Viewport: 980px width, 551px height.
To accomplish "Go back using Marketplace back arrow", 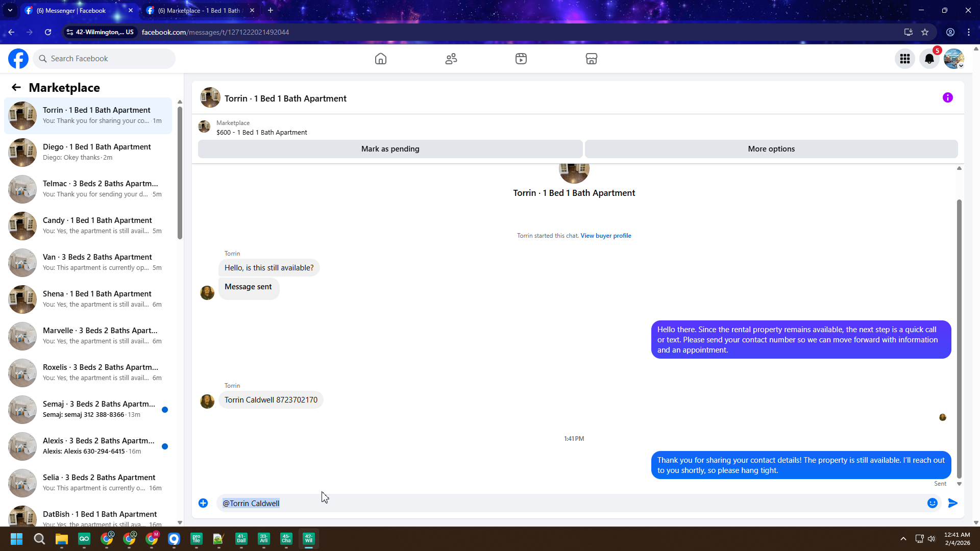I will [x=16, y=87].
